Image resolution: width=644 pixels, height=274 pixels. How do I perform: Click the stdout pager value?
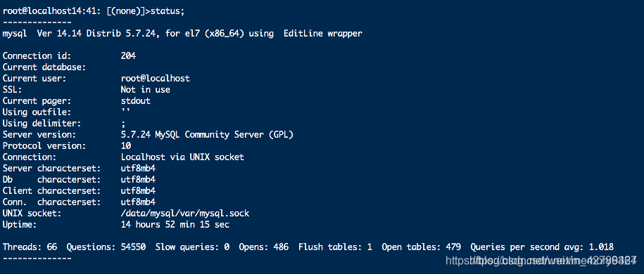point(136,101)
